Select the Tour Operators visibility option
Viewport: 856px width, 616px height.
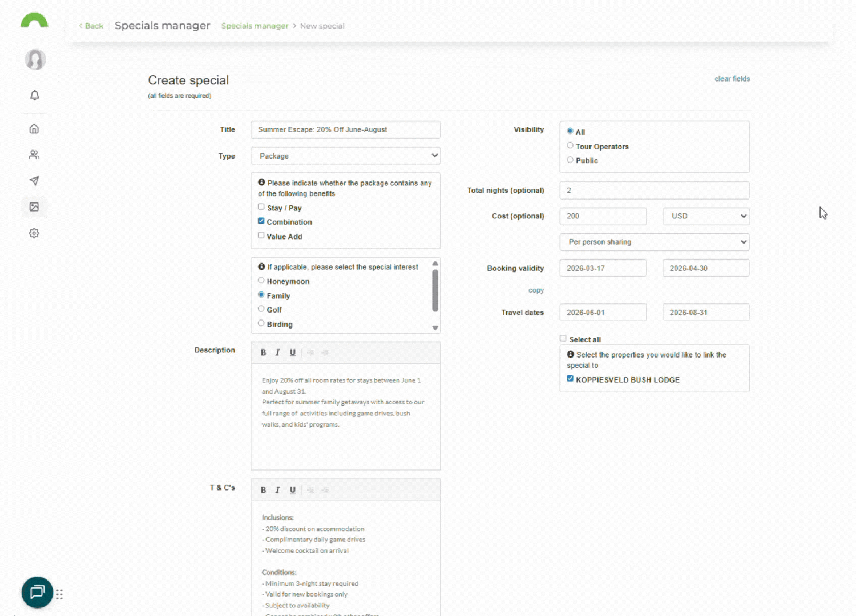pos(570,146)
